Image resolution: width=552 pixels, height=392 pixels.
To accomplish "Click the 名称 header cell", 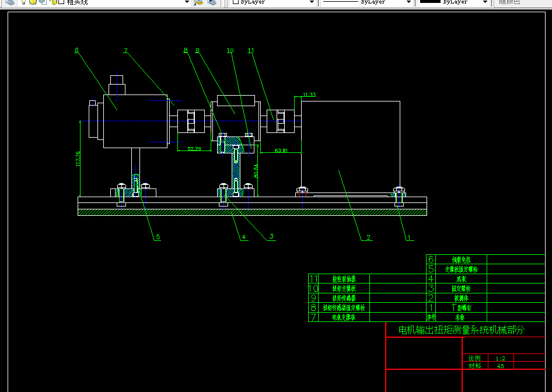I will click(460, 317).
